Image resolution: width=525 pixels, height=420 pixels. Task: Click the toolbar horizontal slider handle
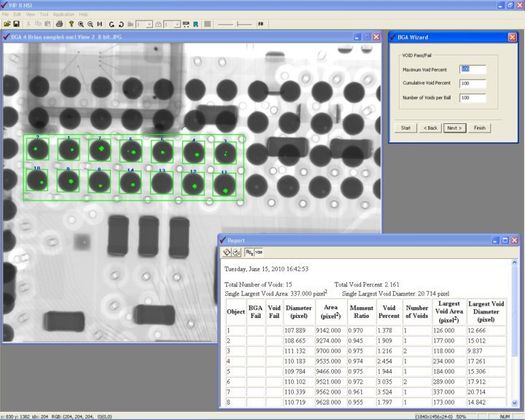tap(238, 24)
